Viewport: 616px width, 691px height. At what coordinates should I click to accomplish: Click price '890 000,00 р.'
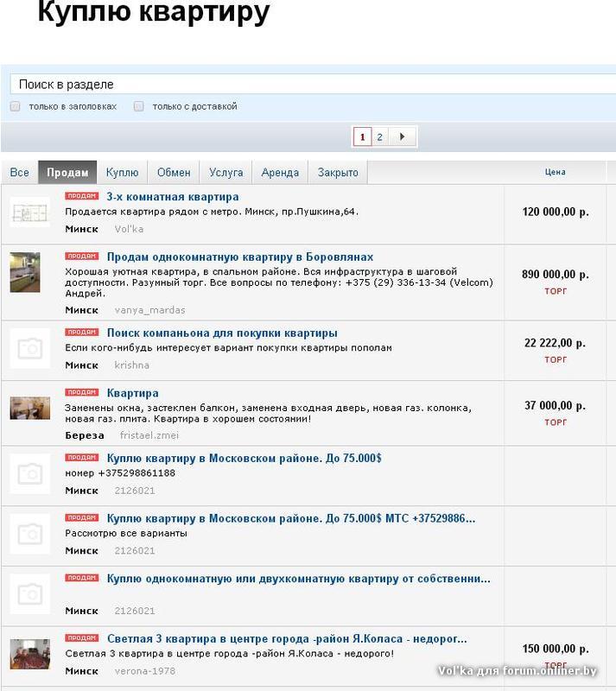(556, 274)
